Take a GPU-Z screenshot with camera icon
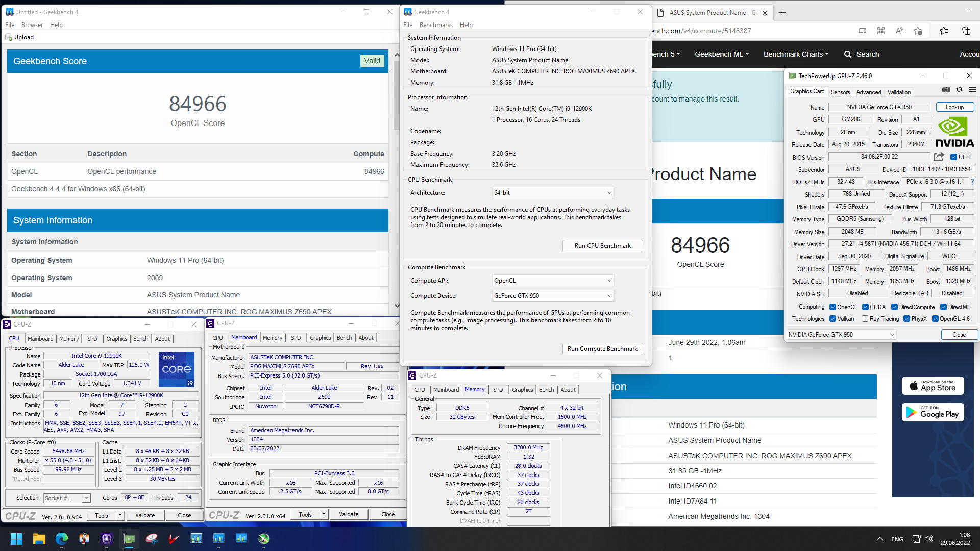This screenshot has height=551, width=980. click(x=946, y=89)
